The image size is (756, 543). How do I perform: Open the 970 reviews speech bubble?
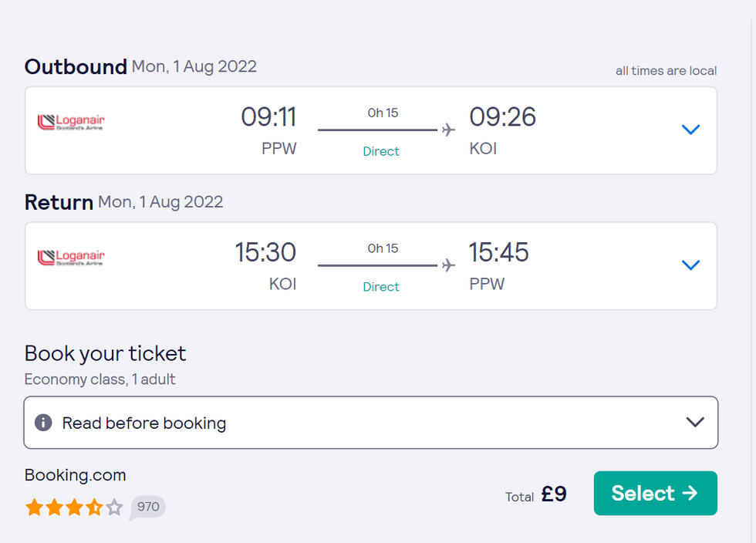(x=147, y=507)
